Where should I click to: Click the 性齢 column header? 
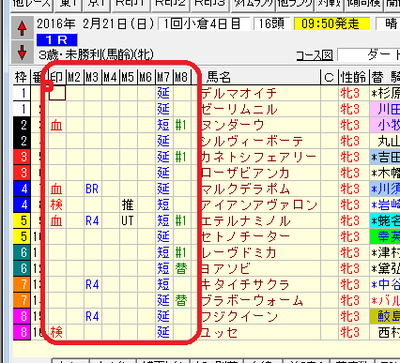click(354, 77)
